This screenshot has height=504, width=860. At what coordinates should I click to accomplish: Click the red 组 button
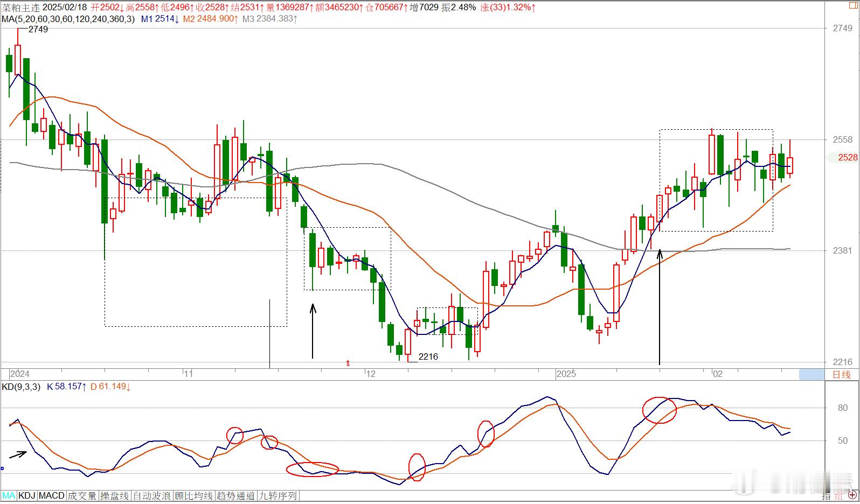click(x=838, y=495)
